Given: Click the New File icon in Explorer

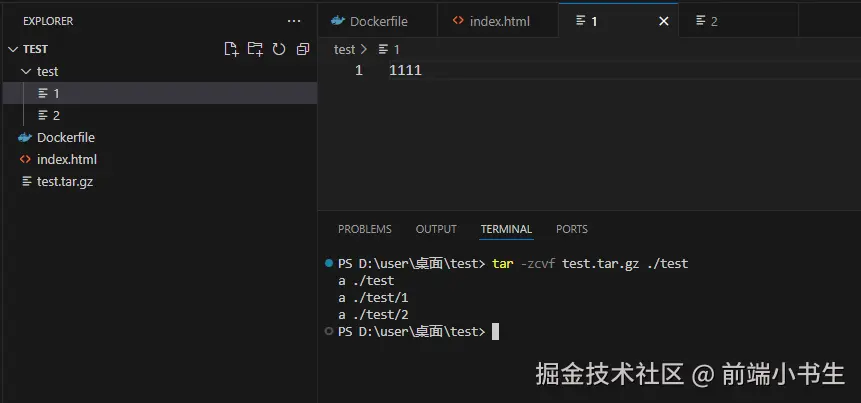Looking at the screenshot, I should [232, 49].
